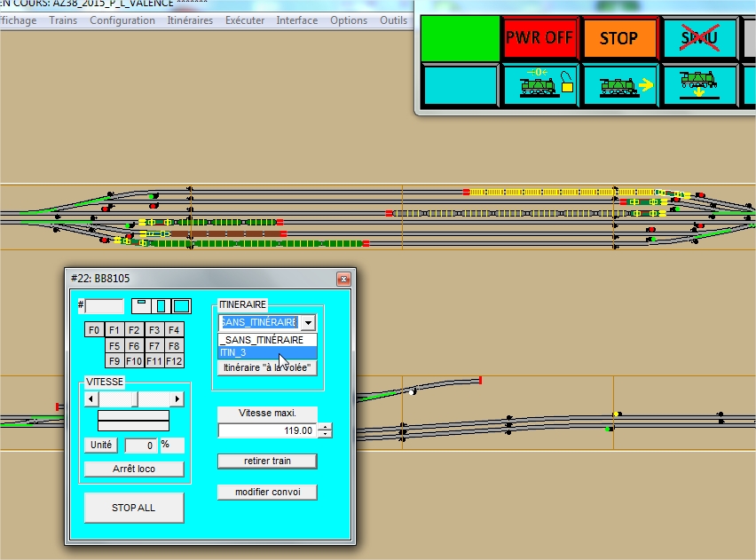Select the largest window size icon
This screenshot has width=756, height=560.
click(x=181, y=306)
